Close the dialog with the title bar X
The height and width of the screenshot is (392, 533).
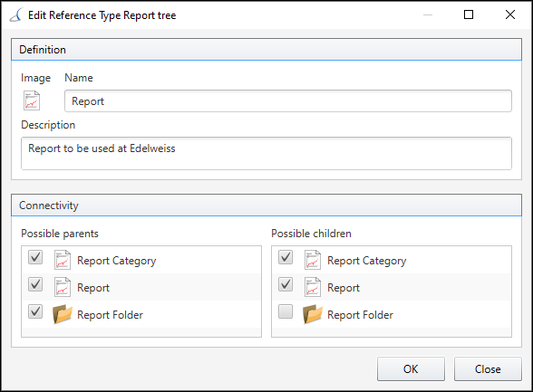[510, 14]
